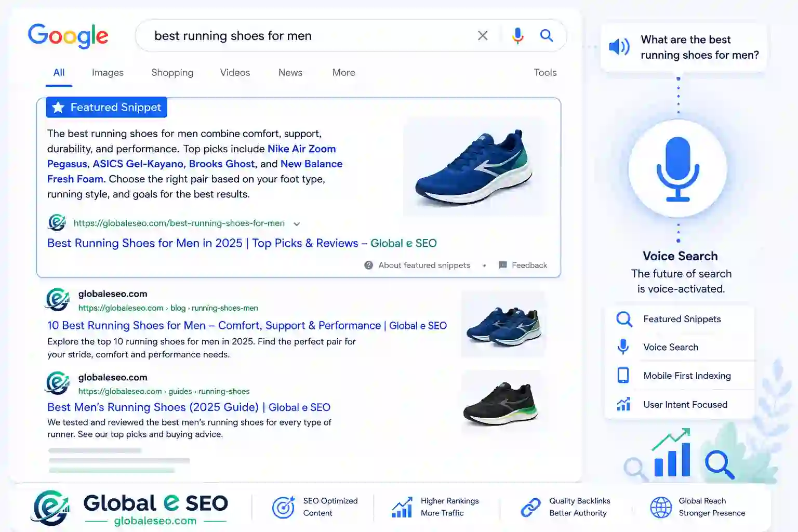Viewport: 798px width, 532px height.
Task: Click the speaker icon by voice query
Action: [619, 47]
